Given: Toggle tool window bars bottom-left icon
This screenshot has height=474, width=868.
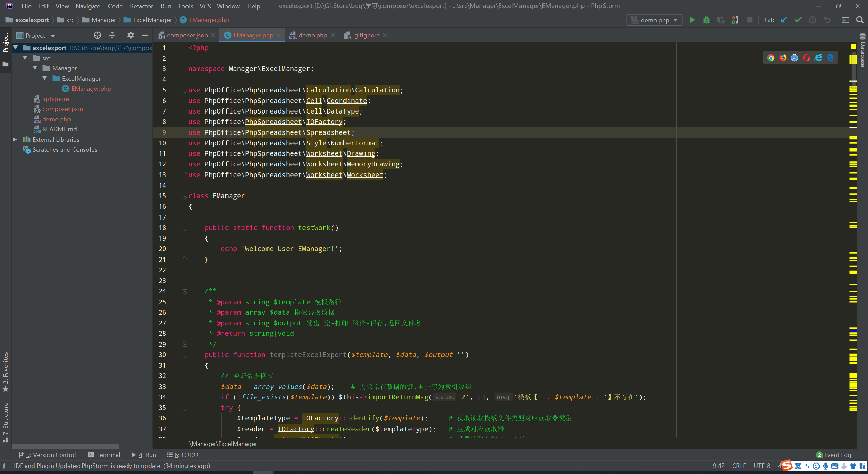Looking at the screenshot, I should tap(6, 466).
